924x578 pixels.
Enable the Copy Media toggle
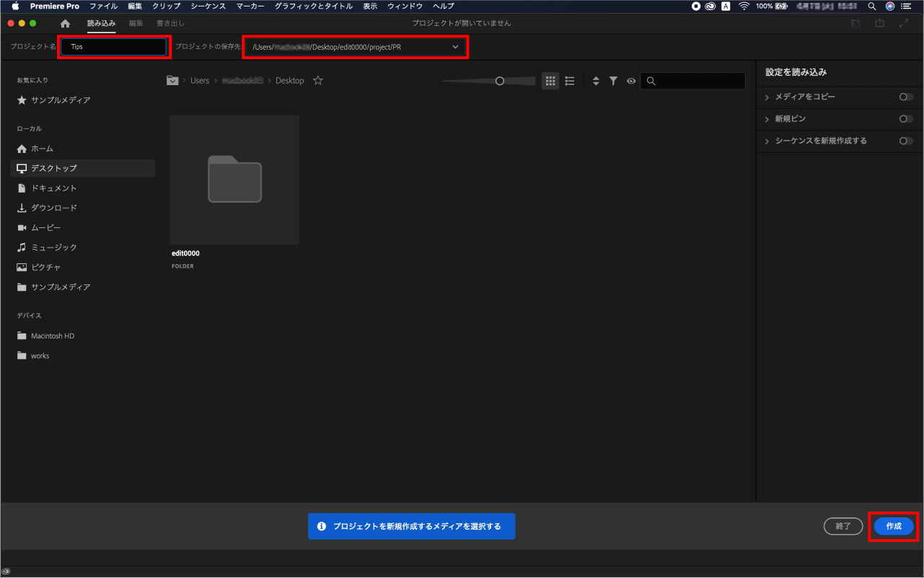906,97
